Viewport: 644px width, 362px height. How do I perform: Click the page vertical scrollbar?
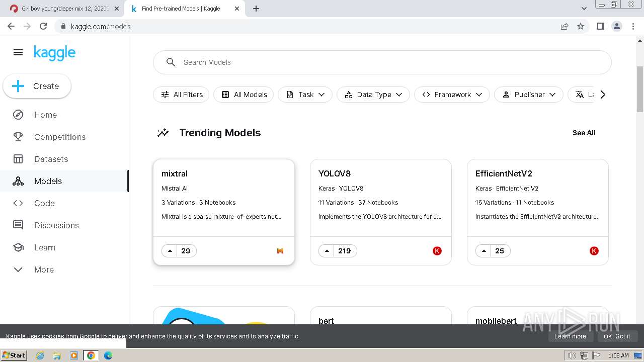[x=640, y=88]
